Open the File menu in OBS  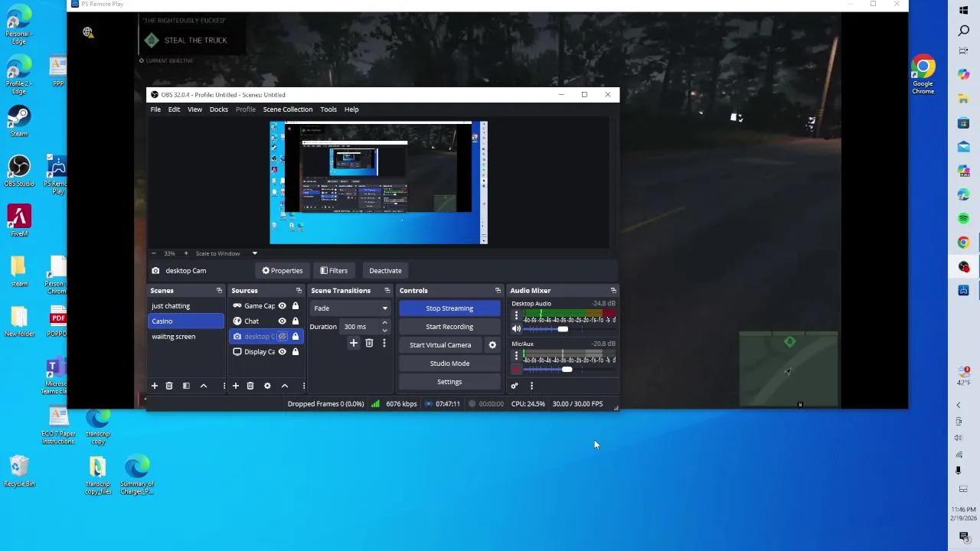pos(155,109)
